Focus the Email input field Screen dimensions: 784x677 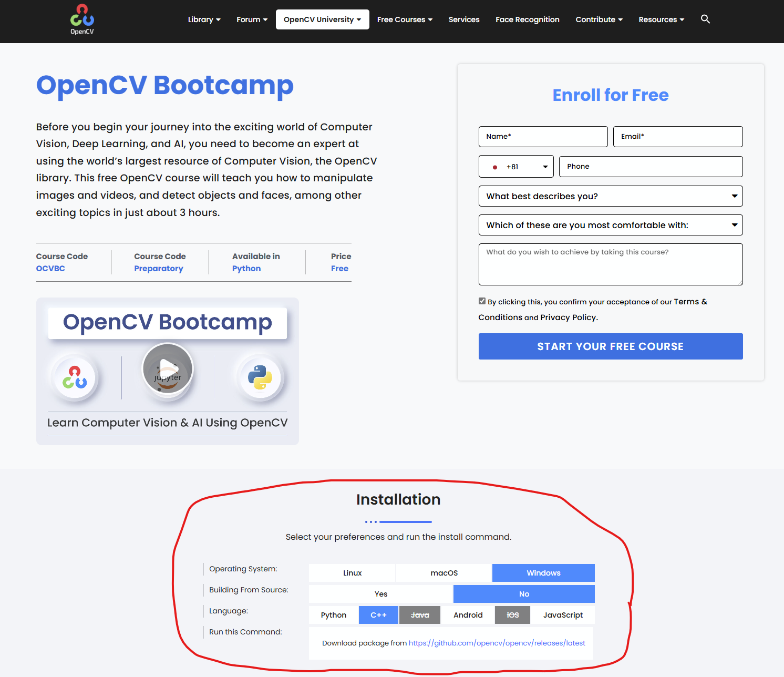678,137
